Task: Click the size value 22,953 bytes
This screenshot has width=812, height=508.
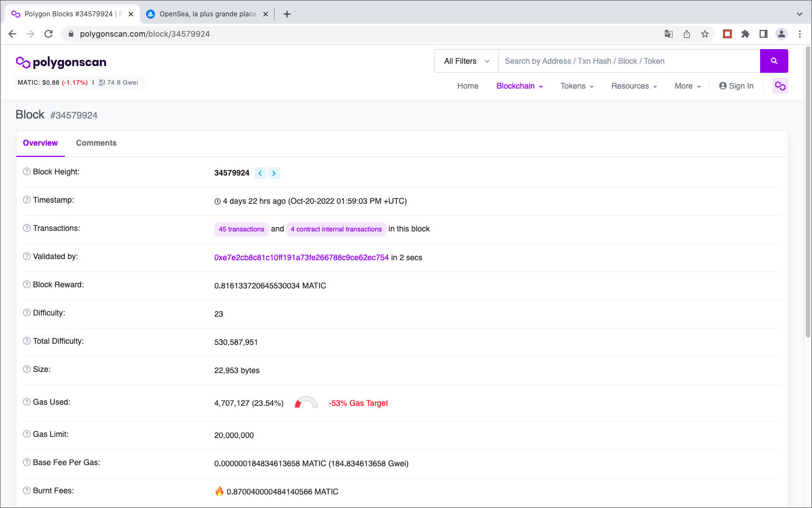Action: coord(237,370)
